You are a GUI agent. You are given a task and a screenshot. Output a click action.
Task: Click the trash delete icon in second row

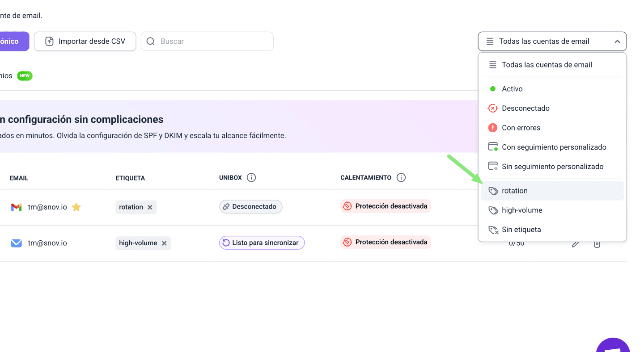coord(597,244)
